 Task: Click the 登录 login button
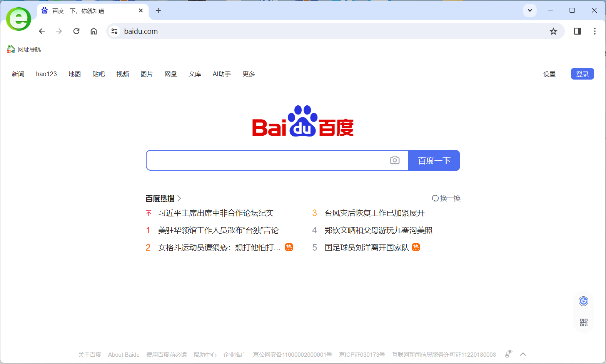click(x=583, y=74)
